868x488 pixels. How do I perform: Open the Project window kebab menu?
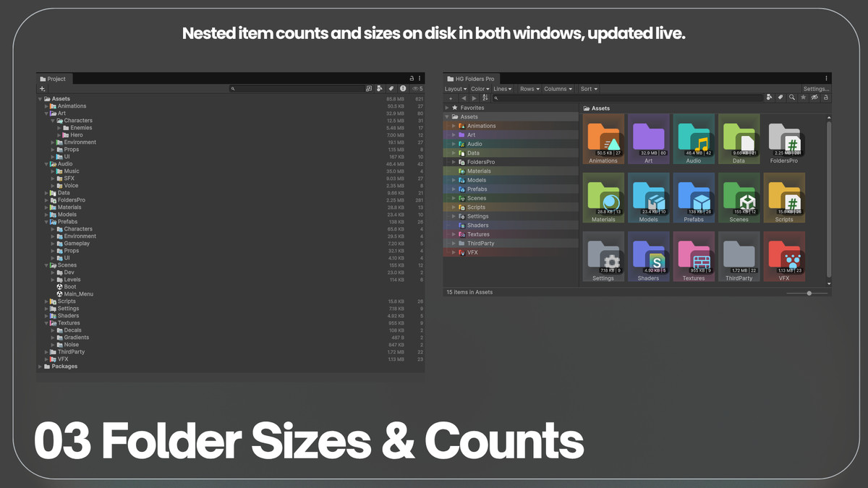pyautogui.click(x=420, y=78)
